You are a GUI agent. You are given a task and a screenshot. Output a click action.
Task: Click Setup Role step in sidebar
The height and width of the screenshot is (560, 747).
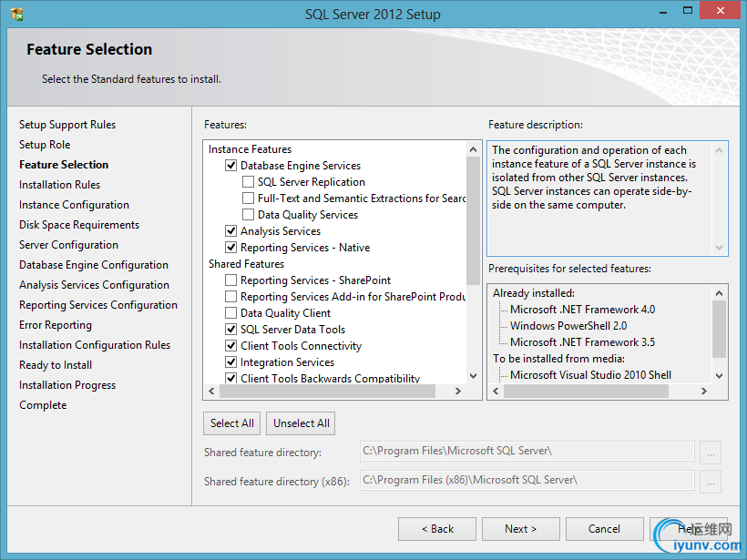45,145
